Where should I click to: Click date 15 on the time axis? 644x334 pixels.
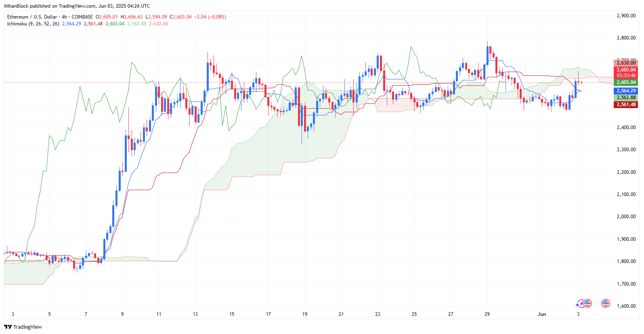[x=232, y=314]
